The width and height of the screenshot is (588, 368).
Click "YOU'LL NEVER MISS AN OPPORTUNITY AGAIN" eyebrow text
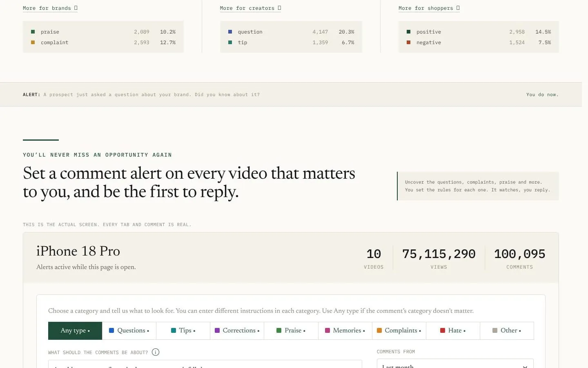tap(97, 155)
